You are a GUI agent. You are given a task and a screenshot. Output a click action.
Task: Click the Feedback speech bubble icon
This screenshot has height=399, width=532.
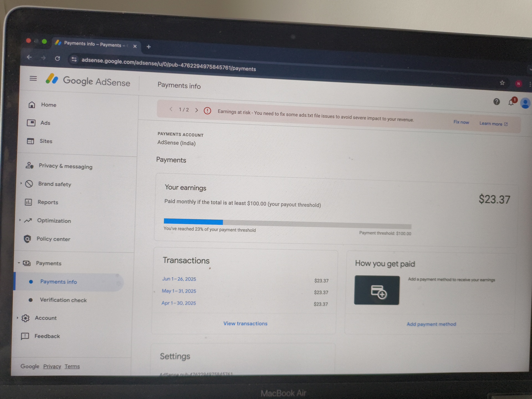(x=25, y=336)
